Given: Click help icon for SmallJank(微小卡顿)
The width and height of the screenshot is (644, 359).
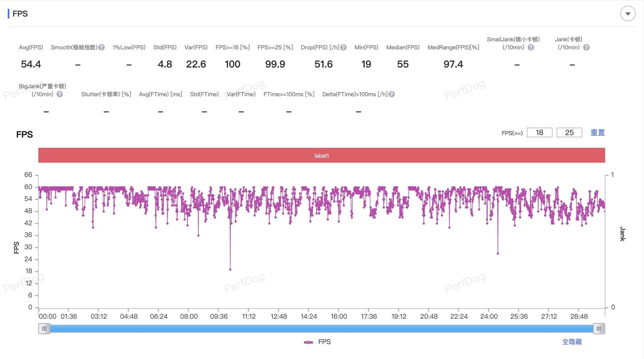Looking at the screenshot, I should tap(531, 47).
